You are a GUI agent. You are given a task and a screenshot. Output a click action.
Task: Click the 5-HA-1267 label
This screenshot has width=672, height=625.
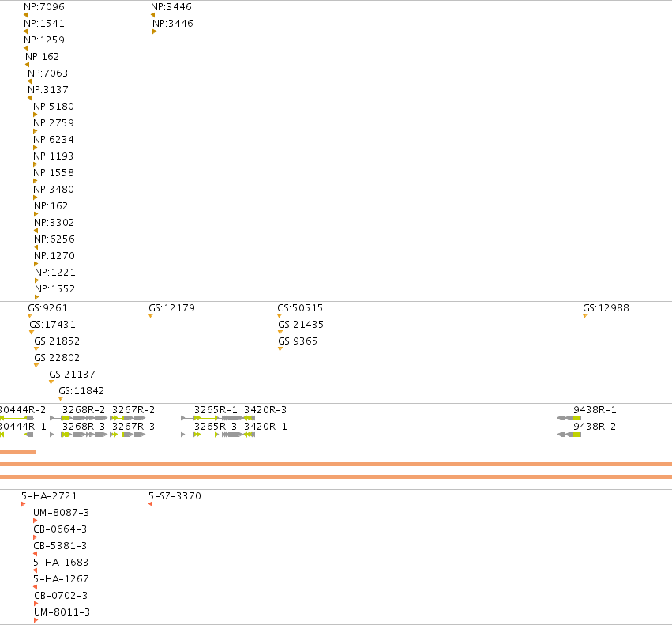coord(61,579)
